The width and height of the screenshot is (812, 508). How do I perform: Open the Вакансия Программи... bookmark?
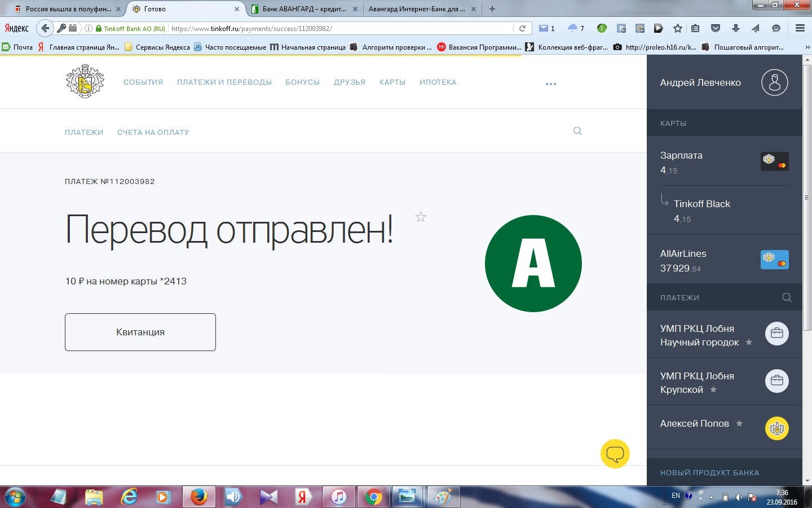click(x=480, y=47)
